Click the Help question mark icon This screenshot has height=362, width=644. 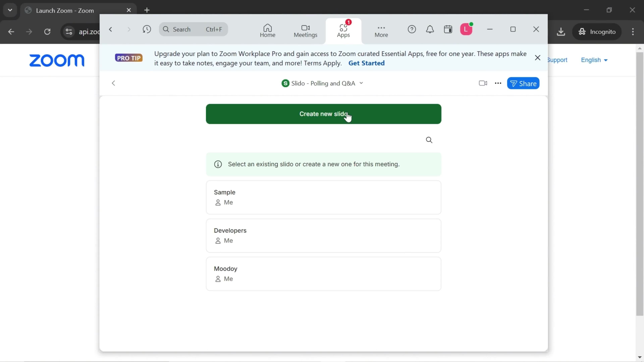pyautogui.click(x=412, y=29)
